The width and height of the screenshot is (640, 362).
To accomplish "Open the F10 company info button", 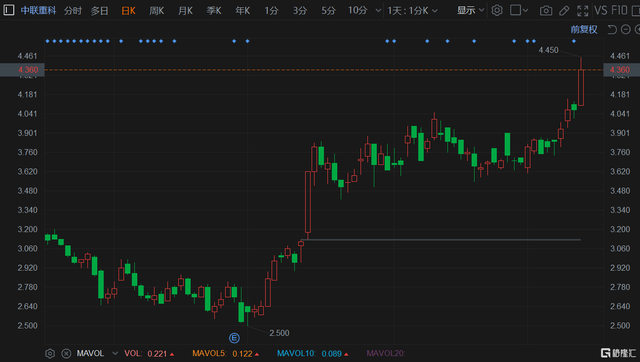I will click(x=619, y=10).
